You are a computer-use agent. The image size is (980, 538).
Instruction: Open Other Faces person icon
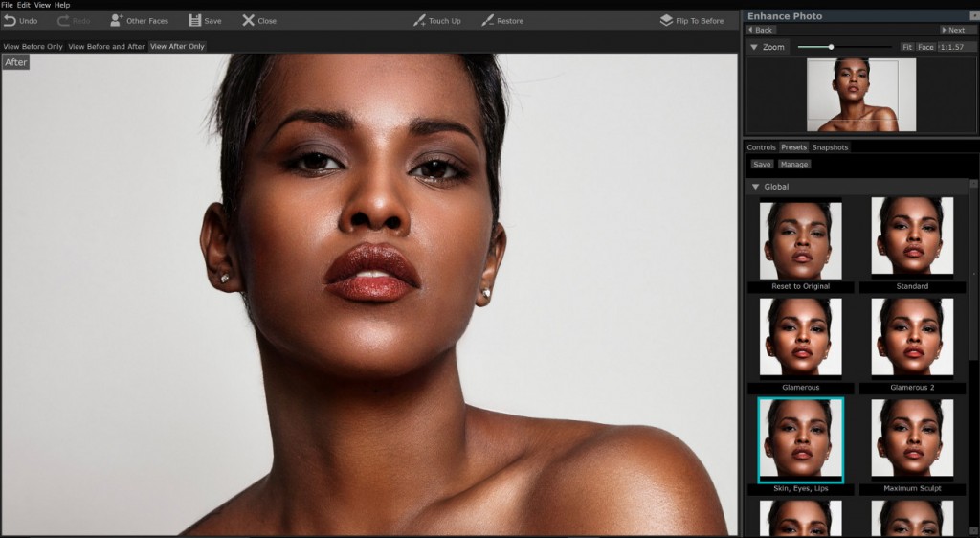point(116,21)
